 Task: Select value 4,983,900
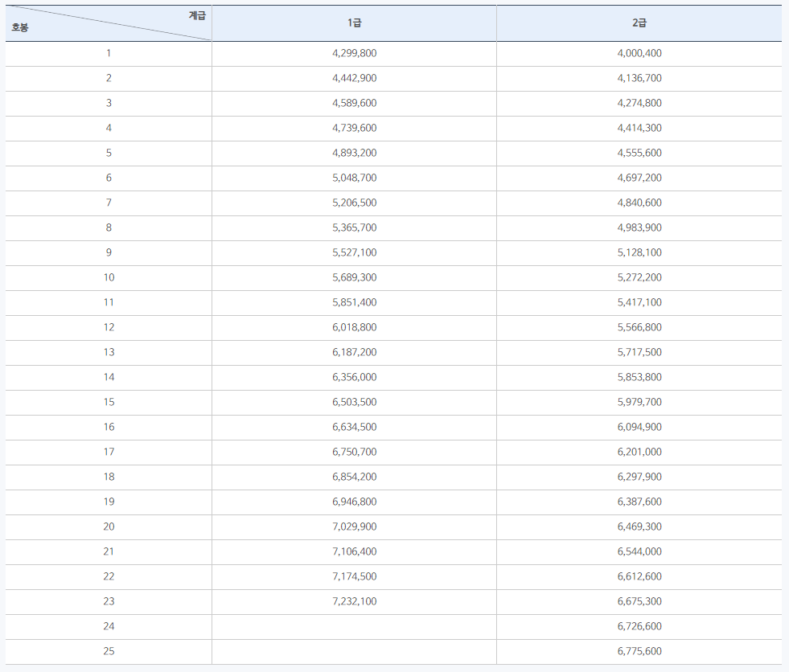pos(639,227)
